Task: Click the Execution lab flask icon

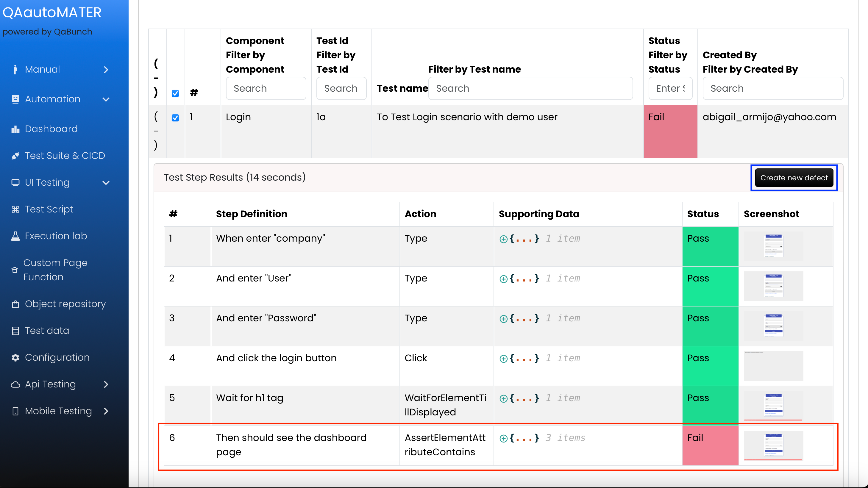Action: [x=15, y=236]
